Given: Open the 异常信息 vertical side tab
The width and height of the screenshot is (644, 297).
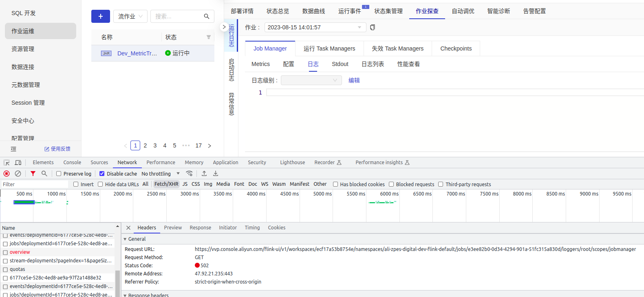Looking at the screenshot, I should click(231, 104).
